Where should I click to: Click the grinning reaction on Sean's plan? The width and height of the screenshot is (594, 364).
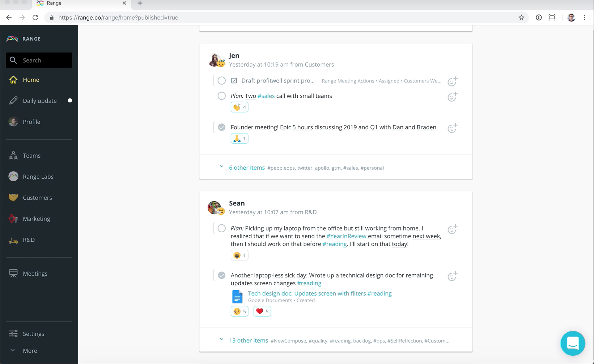(239, 255)
